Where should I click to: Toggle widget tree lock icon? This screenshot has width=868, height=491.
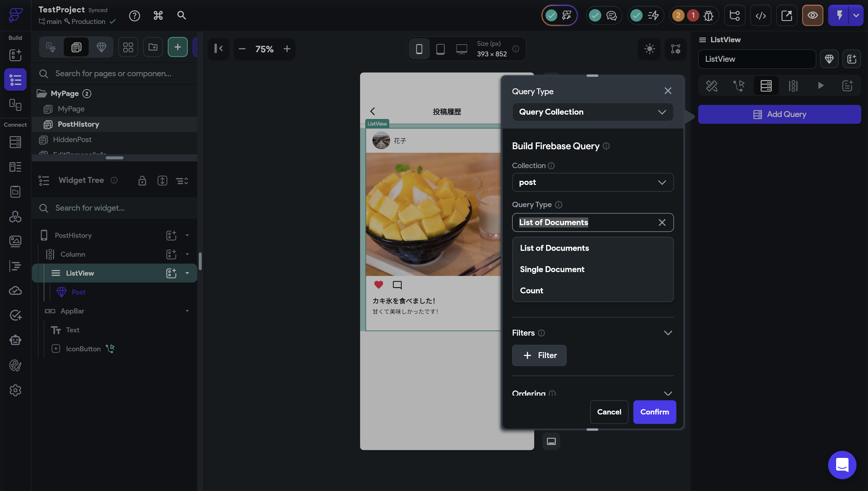coord(142,181)
